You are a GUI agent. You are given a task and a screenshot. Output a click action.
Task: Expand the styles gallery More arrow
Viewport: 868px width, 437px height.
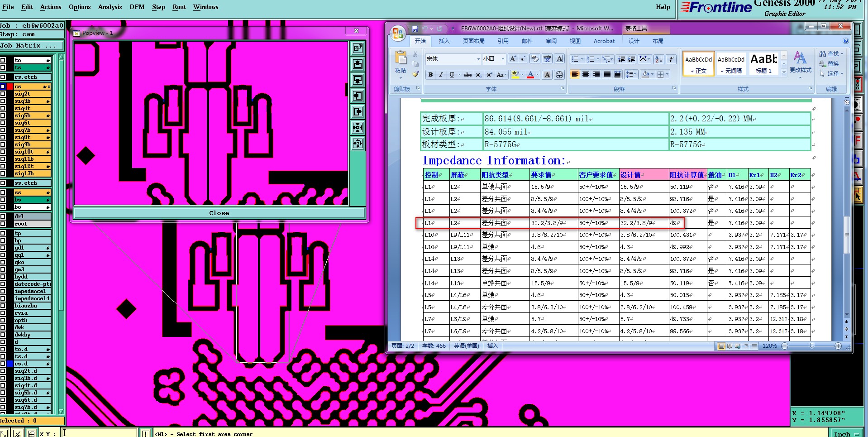point(784,72)
